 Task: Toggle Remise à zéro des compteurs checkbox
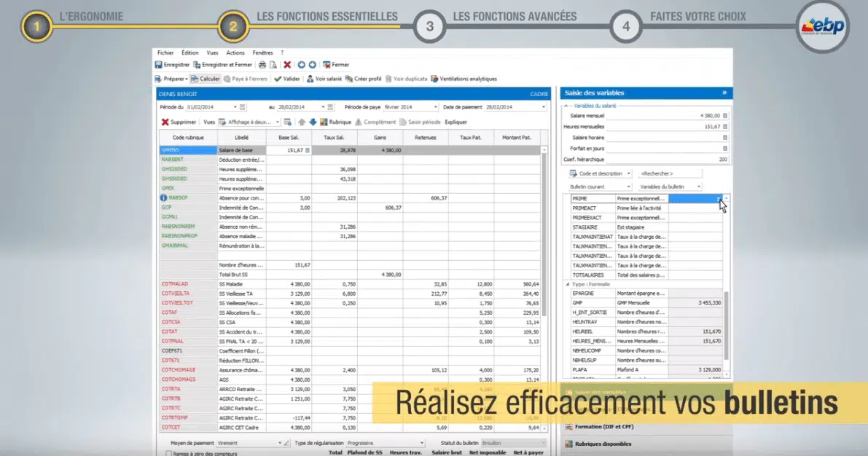168,453
